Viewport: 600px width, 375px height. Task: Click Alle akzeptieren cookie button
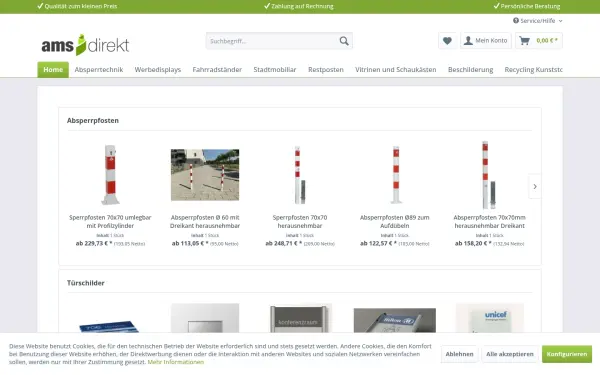coord(510,354)
